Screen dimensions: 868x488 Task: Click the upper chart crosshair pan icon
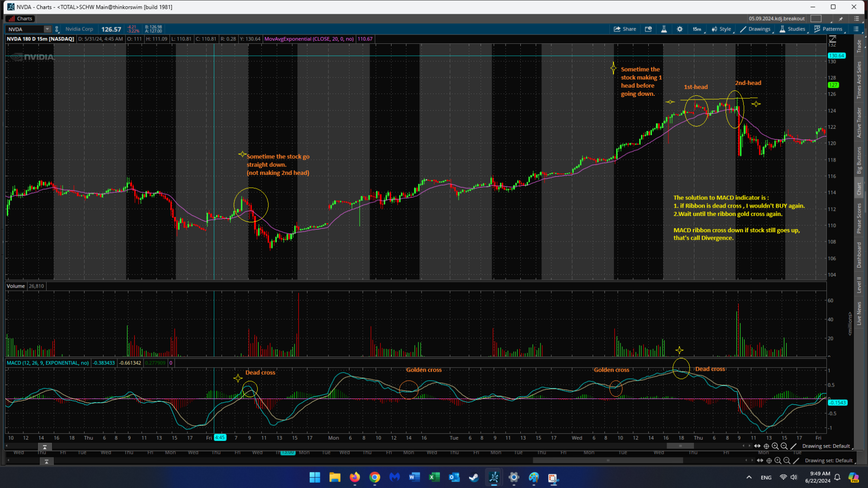(x=767, y=446)
